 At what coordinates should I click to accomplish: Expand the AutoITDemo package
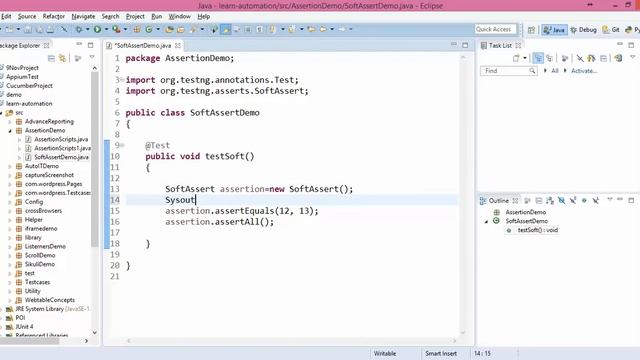click(x=10, y=166)
